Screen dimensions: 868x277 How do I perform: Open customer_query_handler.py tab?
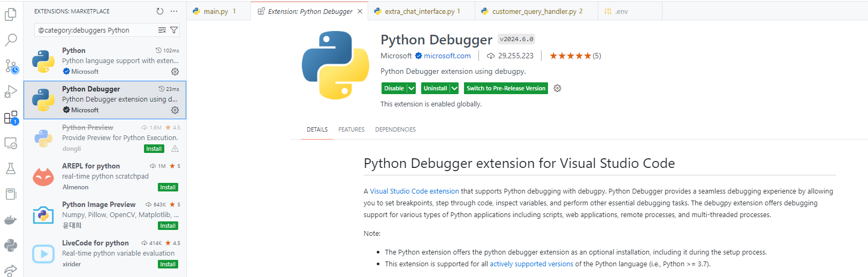[537, 11]
